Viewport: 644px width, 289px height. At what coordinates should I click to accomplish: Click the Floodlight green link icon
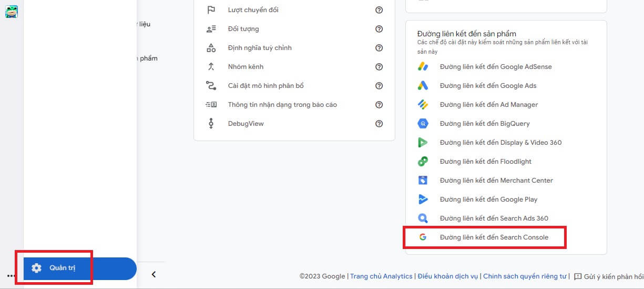[423, 162]
